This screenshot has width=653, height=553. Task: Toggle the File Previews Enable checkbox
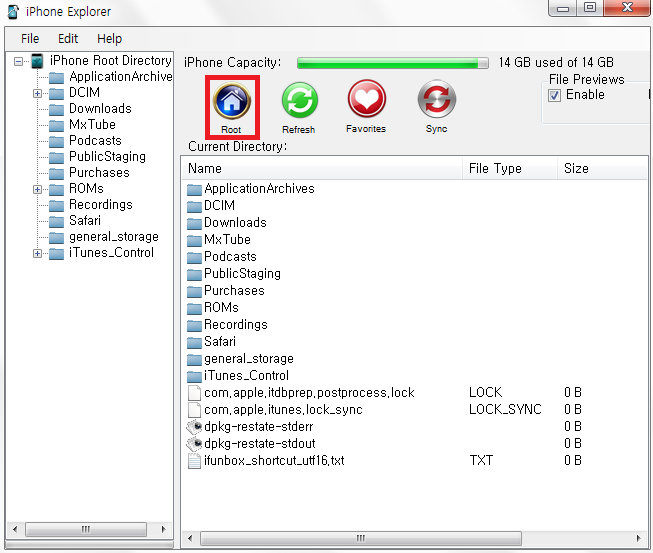[x=554, y=95]
